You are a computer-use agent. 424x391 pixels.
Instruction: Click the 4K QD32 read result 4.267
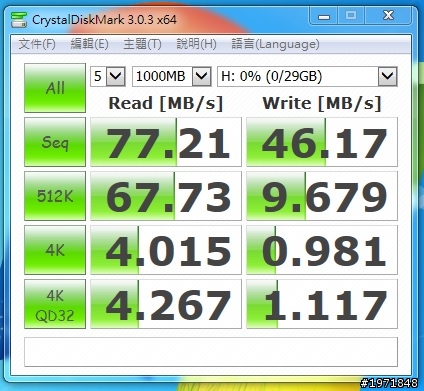pos(166,304)
